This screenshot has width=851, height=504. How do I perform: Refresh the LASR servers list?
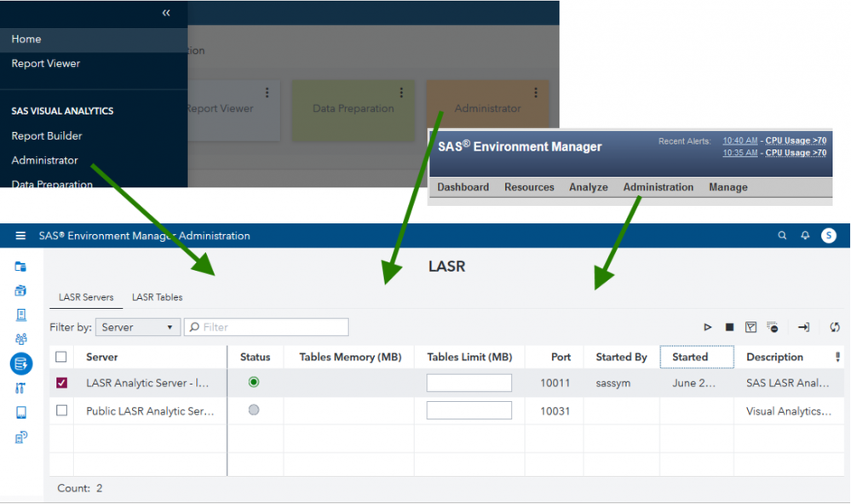(x=835, y=327)
